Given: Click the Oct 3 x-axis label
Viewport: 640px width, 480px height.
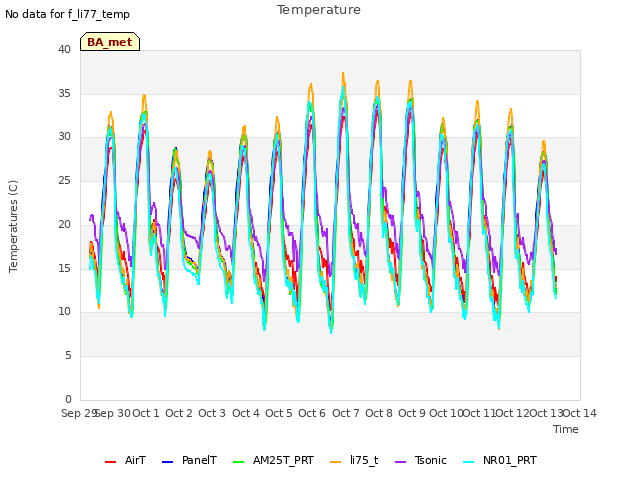Looking at the screenshot, I should [212, 413].
